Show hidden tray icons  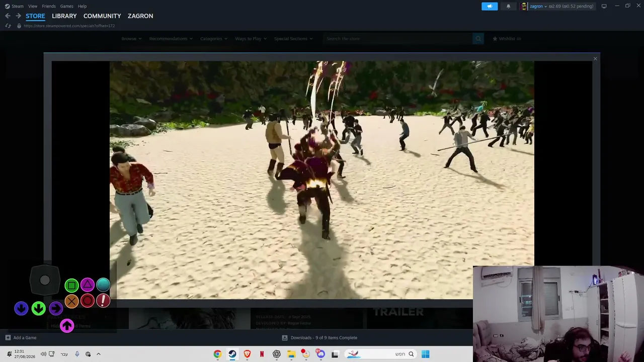tap(99, 354)
